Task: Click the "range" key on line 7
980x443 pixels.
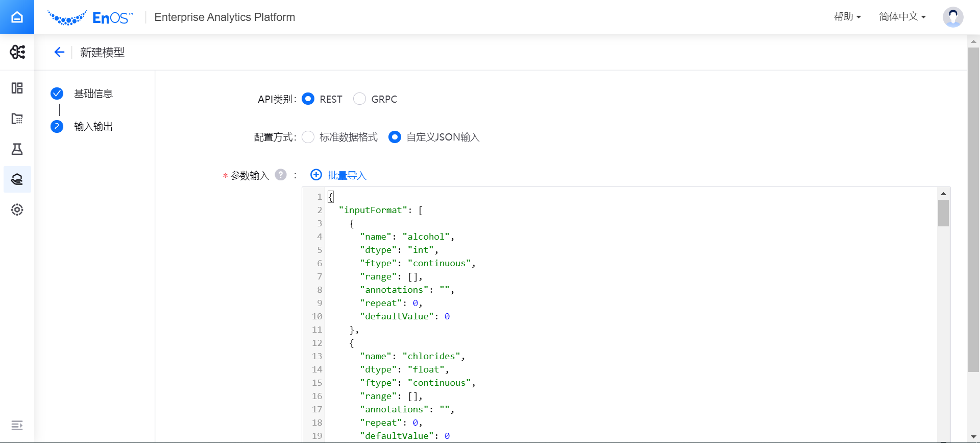Action: click(378, 276)
